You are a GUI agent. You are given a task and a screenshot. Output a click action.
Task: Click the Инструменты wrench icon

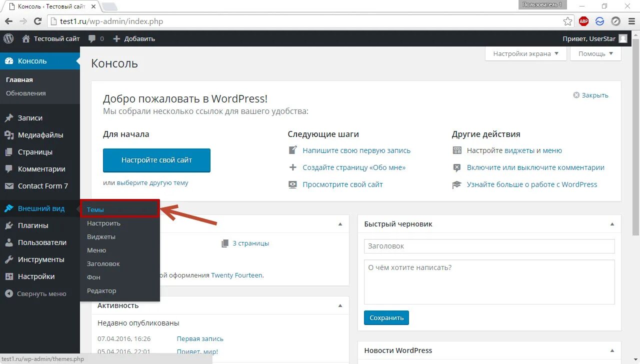(x=9, y=259)
